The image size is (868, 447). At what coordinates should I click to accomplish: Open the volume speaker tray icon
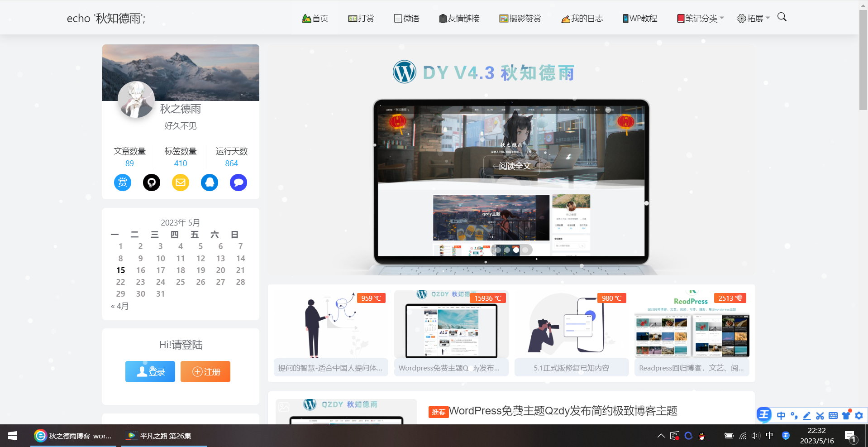[x=755, y=436]
